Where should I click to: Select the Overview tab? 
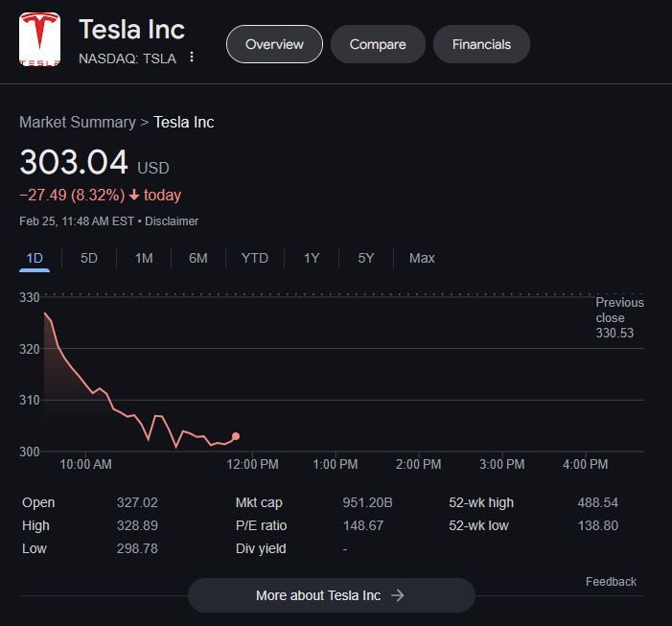click(274, 44)
